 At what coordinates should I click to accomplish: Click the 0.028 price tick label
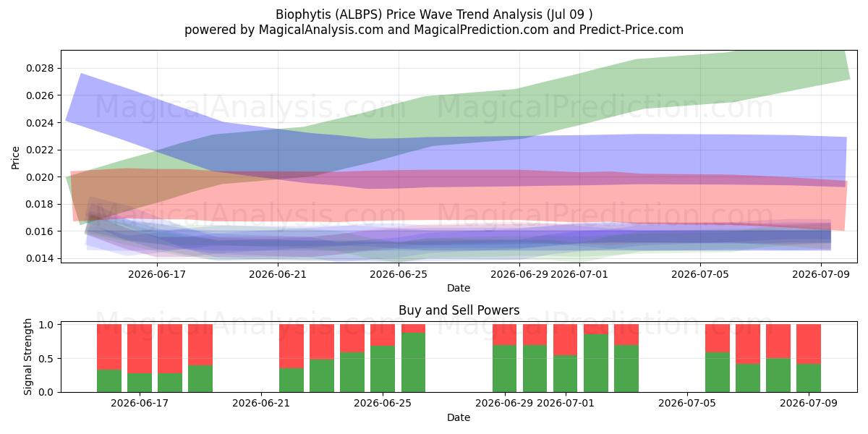coord(41,68)
